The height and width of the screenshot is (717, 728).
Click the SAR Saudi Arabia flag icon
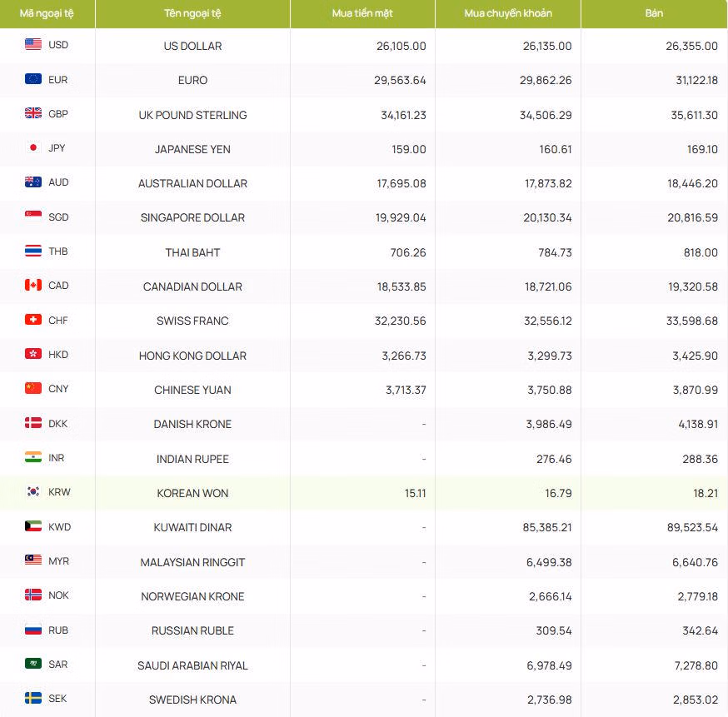(x=33, y=664)
